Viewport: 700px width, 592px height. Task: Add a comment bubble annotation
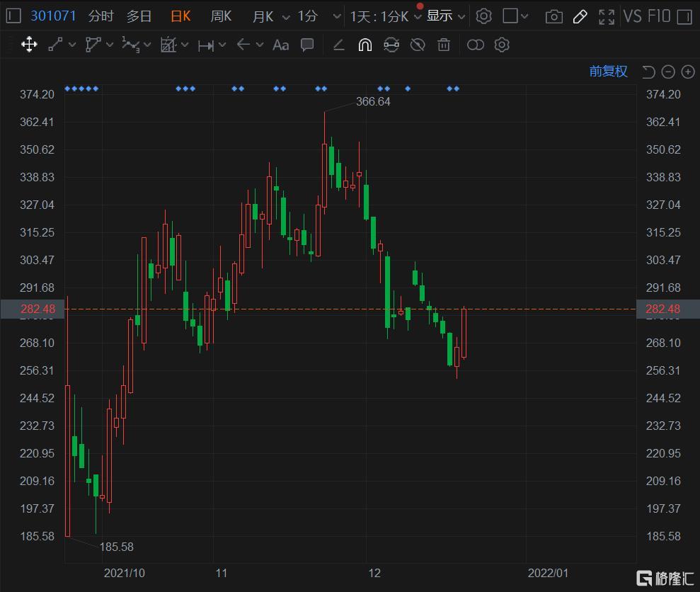(x=307, y=45)
